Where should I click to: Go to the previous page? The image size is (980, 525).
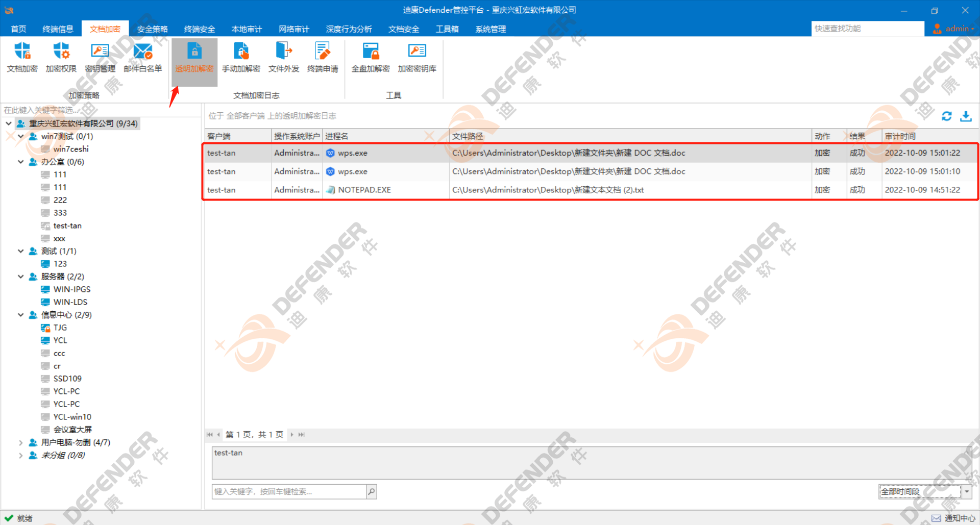218,435
